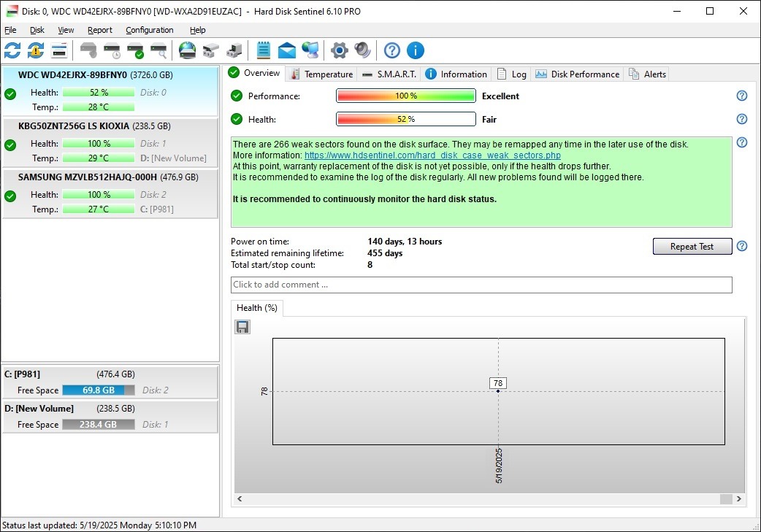Screen dimensions: 761x532
Task: Open the File menu
Action: (10, 30)
